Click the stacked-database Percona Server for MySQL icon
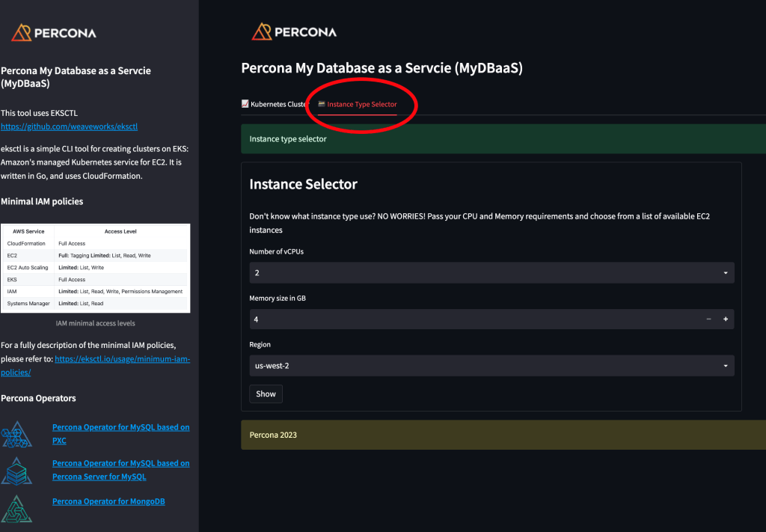The image size is (766, 532). 17,471
